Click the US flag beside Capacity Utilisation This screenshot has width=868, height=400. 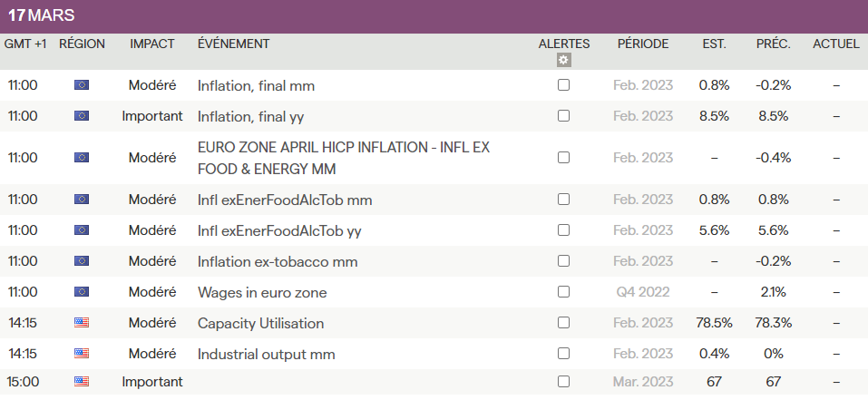pos(82,323)
